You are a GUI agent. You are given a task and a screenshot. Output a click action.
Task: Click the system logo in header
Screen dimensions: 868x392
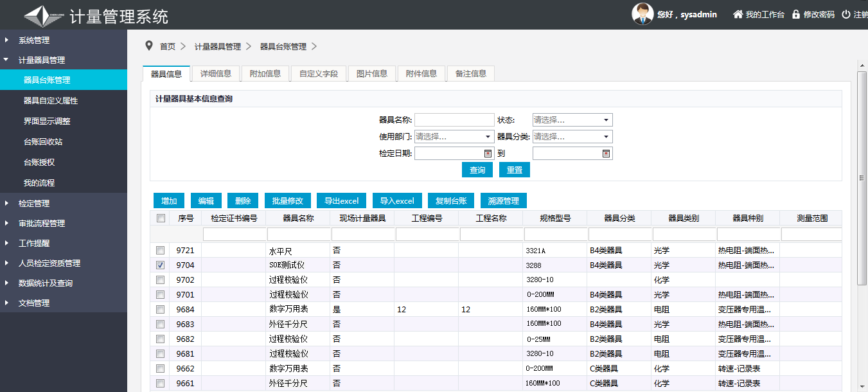[44, 15]
